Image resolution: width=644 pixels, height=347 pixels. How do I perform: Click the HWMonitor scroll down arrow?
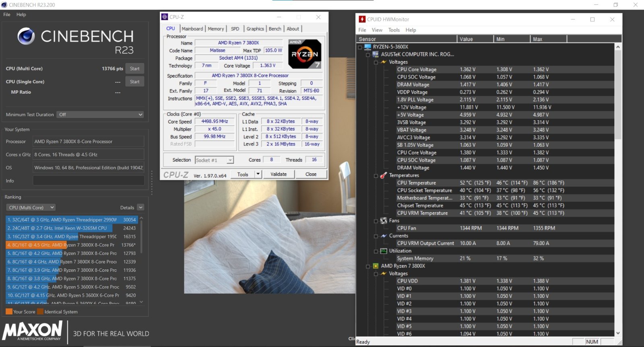tap(618, 333)
